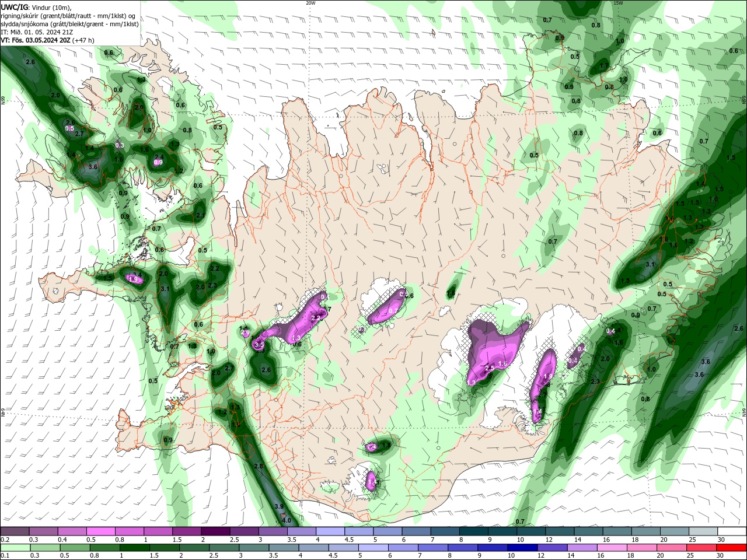Pick the purple 1.5 snow-scale swatch
This screenshot has height=560, width=747.
(x=186, y=531)
